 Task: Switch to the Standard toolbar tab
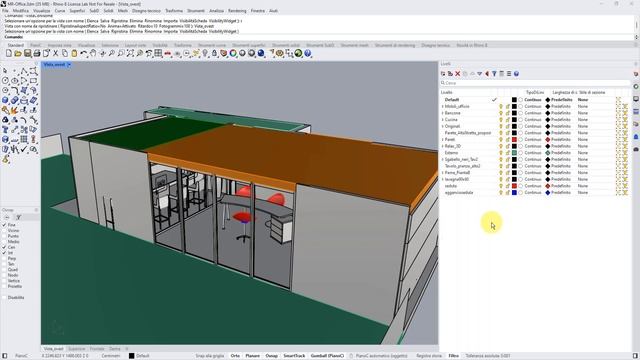click(16, 45)
